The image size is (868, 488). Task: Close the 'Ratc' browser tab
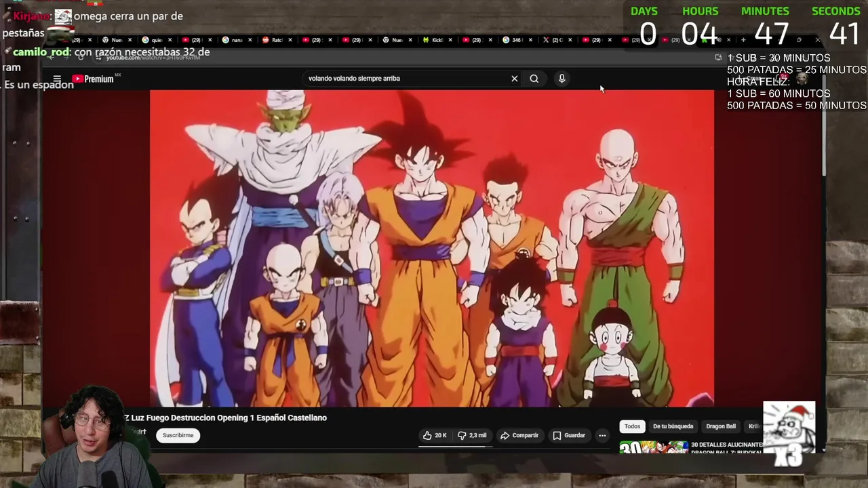290,40
